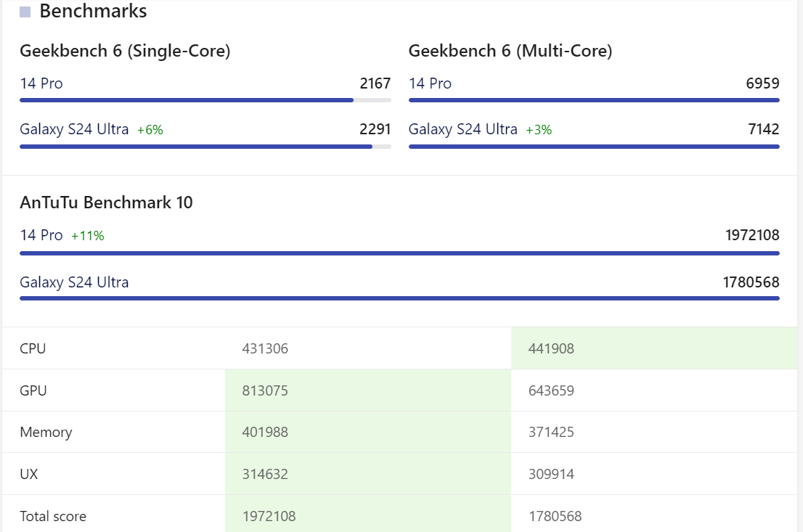The height and width of the screenshot is (532, 803).
Task: Select the score value 2167
Action: (375, 83)
